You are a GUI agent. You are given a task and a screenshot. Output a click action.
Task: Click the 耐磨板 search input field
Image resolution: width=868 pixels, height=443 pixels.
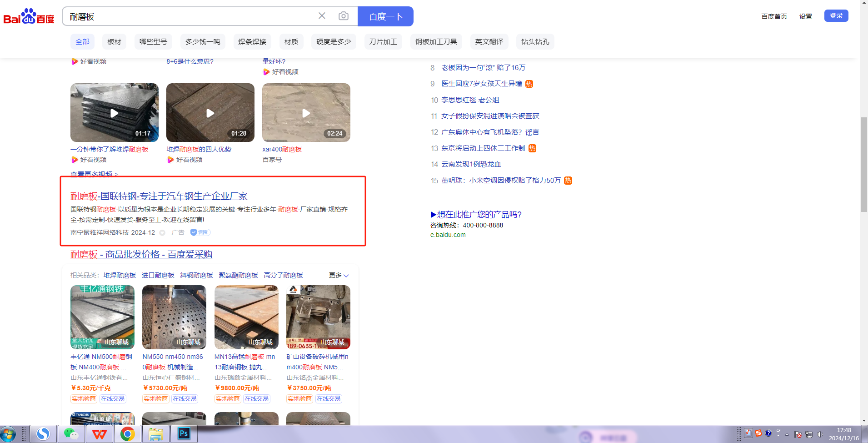[x=191, y=16]
